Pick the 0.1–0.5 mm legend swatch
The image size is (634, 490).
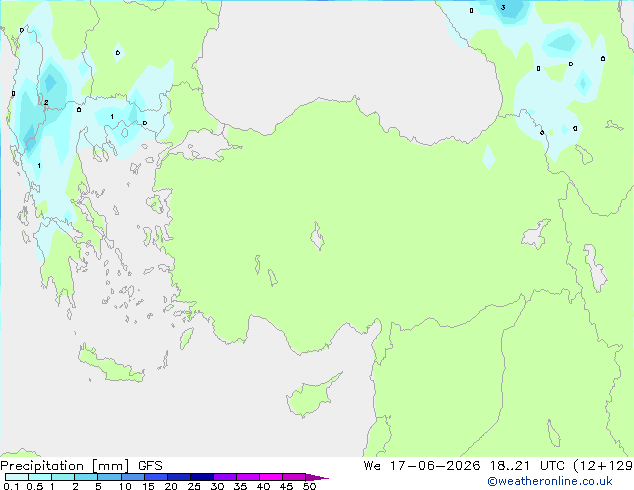coord(17,477)
